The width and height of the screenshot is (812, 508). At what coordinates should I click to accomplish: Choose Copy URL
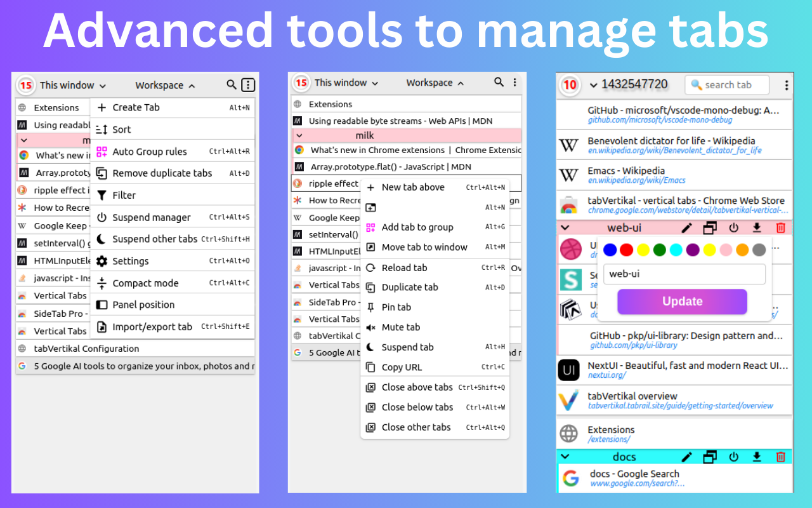coord(435,367)
